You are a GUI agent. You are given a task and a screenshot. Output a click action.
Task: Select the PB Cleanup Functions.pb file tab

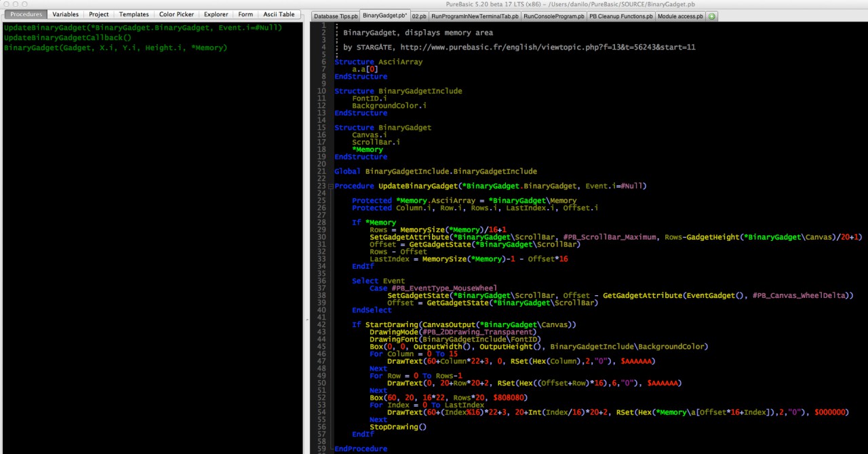coord(621,16)
